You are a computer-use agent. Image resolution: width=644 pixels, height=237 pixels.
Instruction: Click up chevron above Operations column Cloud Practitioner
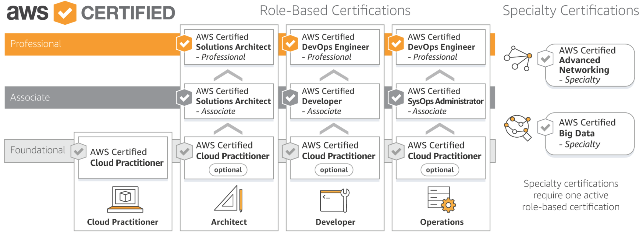click(440, 129)
